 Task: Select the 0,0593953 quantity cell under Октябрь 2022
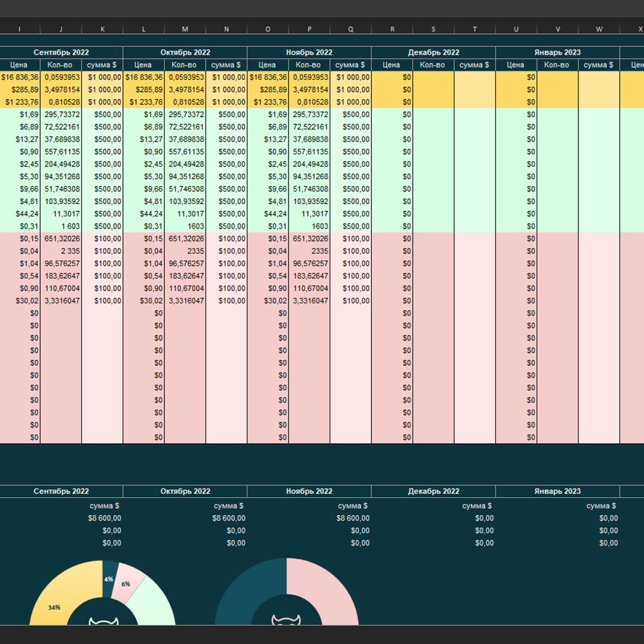pos(185,77)
